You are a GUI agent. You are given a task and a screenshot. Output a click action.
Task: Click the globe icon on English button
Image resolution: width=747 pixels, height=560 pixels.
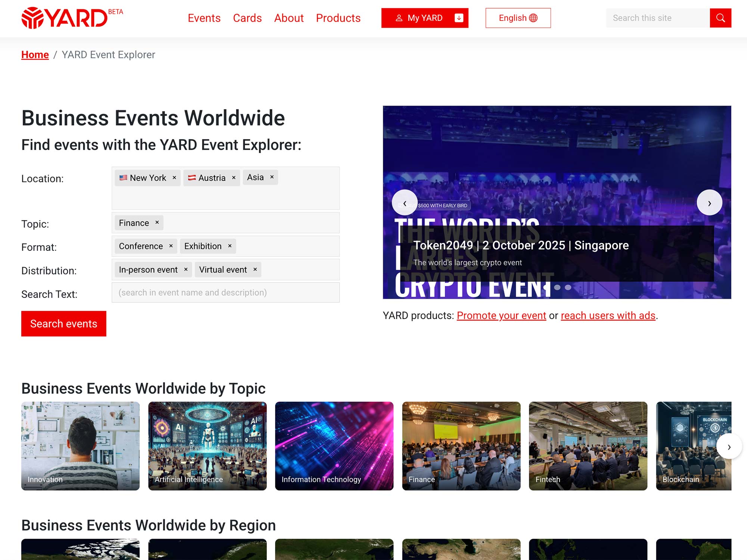[x=533, y=18]
